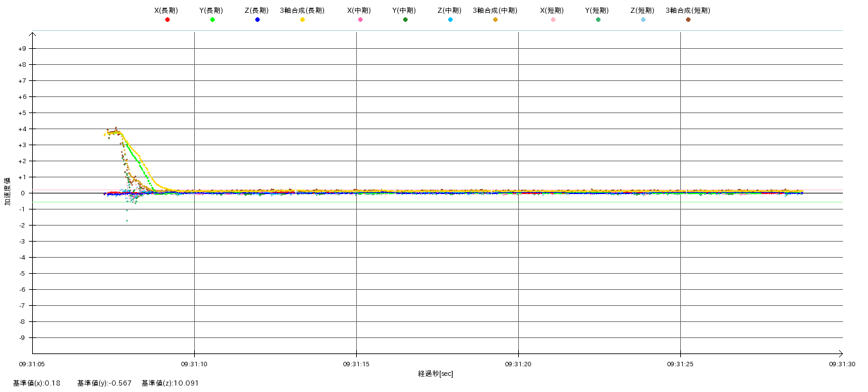Click the 基準値(x):0.18 text
Image resolution: width=868 pixels, height=392 pixels.
[x=37, y=383]
